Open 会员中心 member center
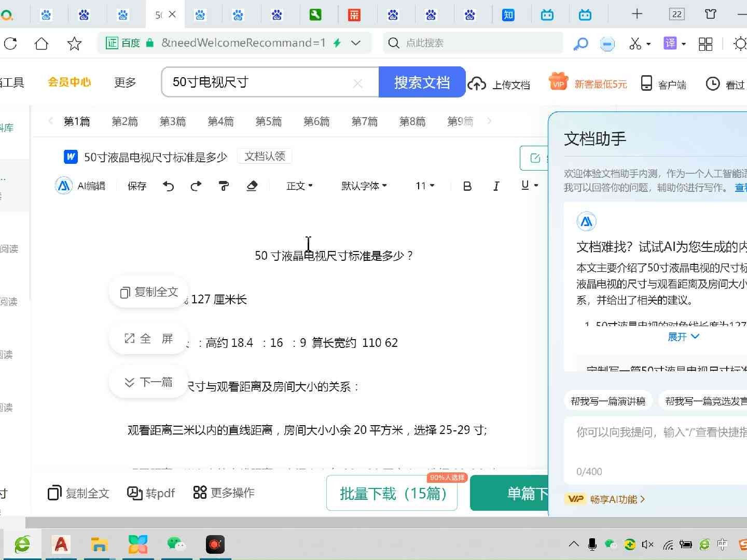The image size is (747, 560). 69,82
